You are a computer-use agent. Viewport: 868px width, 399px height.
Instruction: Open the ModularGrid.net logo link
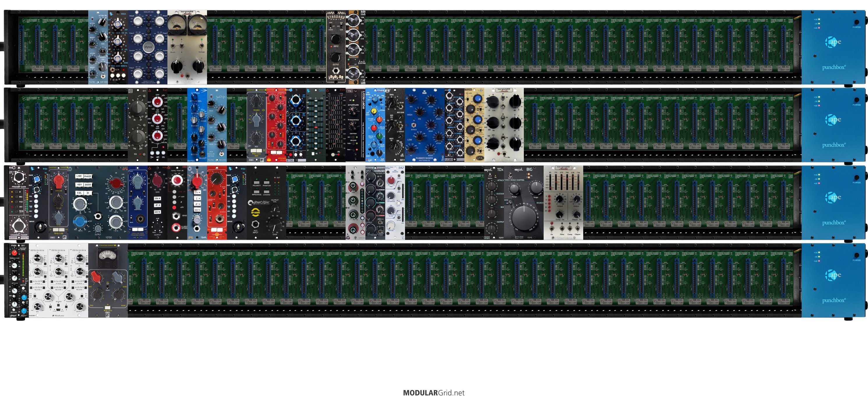click(434, 393)
